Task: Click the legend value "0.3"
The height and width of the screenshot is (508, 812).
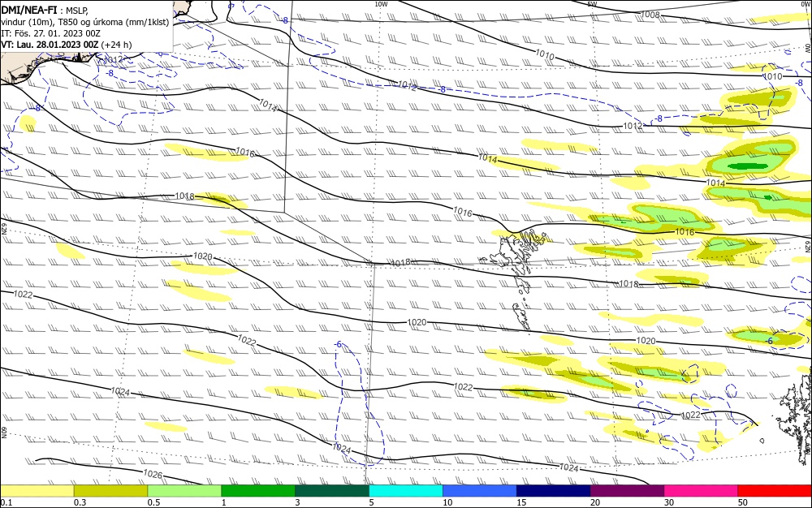Action: 80,502
